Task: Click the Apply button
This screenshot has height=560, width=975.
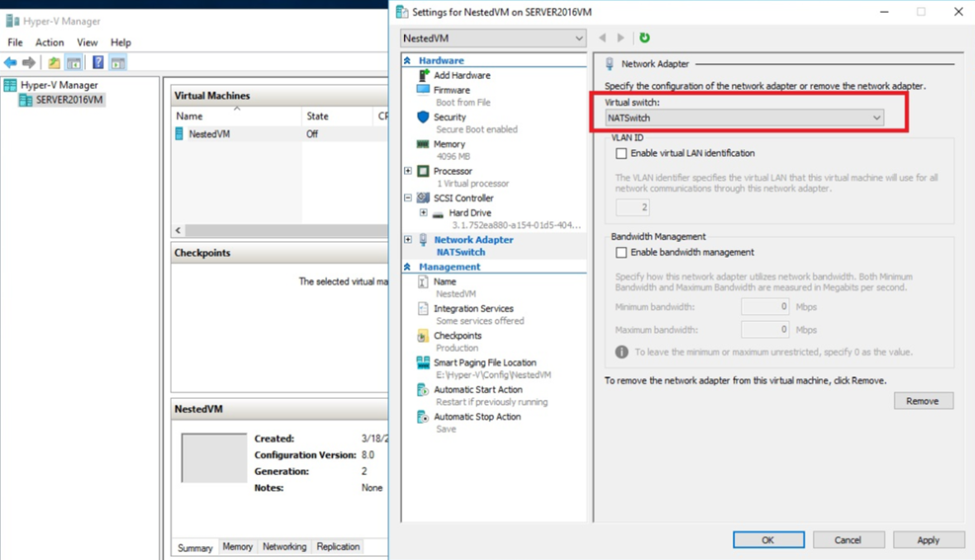Action: [x=929, y=540]
